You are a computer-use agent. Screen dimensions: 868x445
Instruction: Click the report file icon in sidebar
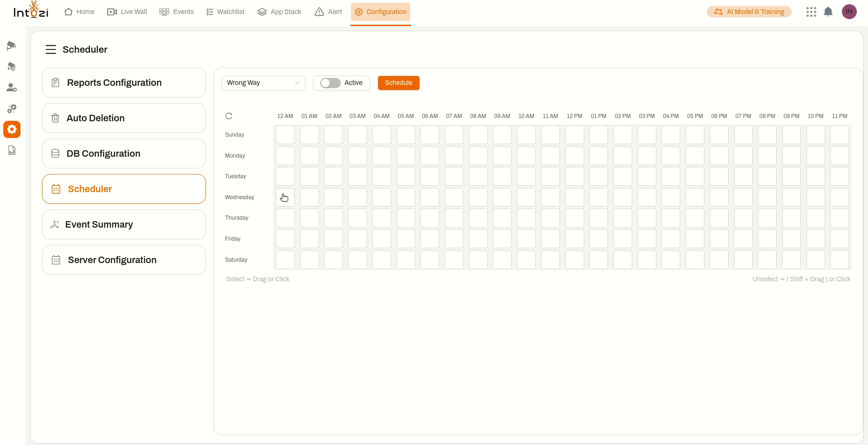click(x=12, y=150)
